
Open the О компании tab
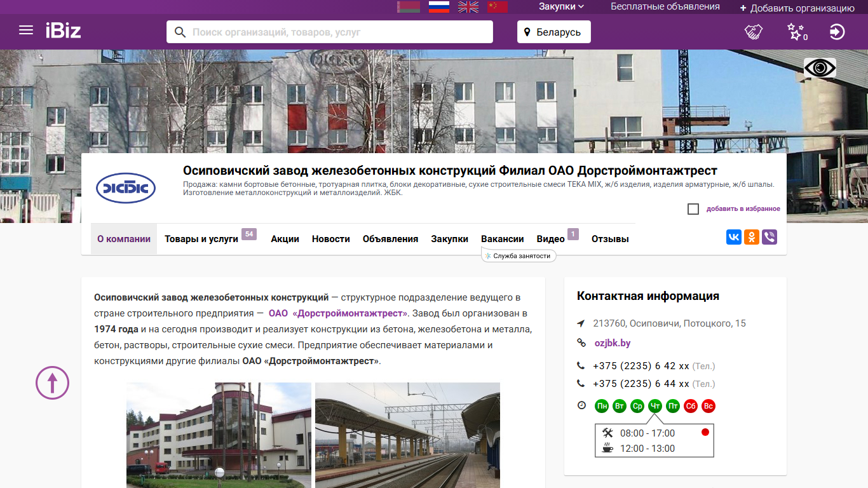[x=124, y=239]
